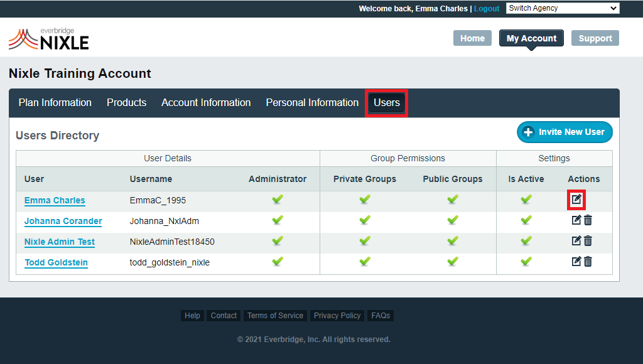Click Nixle Admin Test Private Groups checkmark
This screenshot has width=643, height=364.
click(x=365, y=240)
